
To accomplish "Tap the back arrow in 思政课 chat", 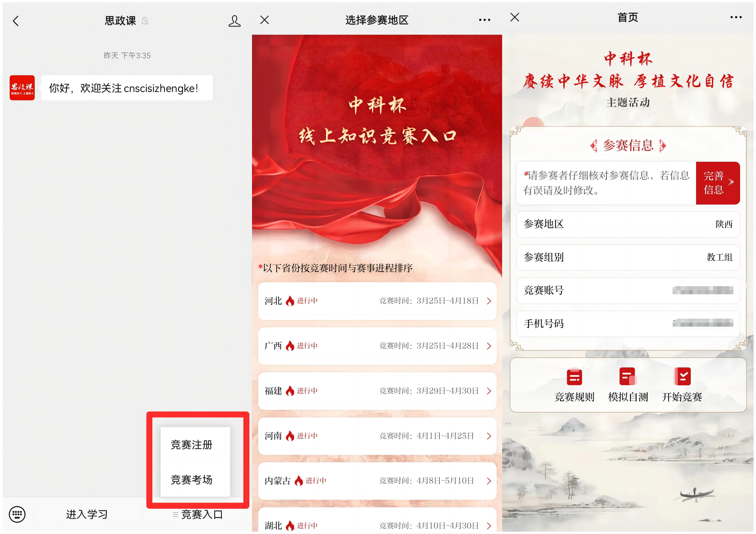I will (15, 21).
